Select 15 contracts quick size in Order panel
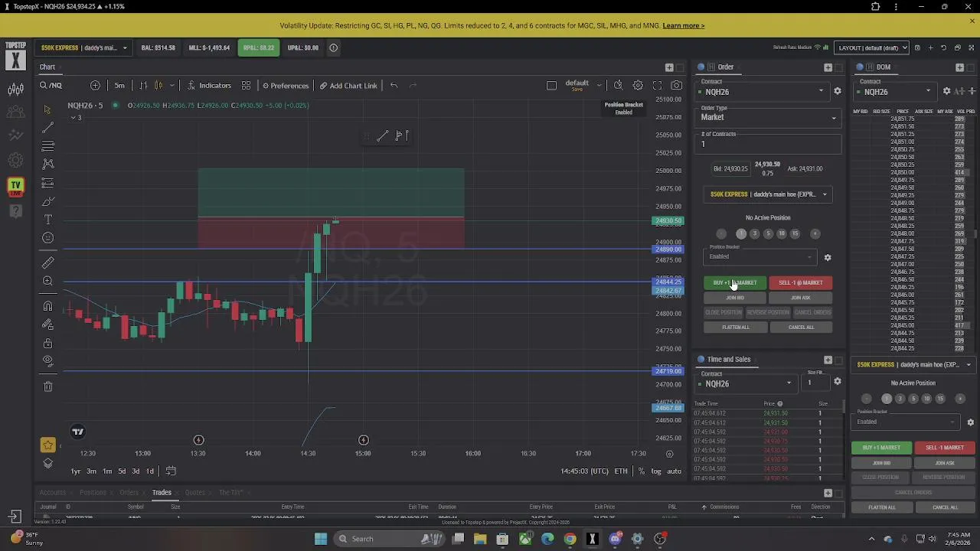This screenshot has height=551, width=980. pyautogui.click(x=795, y=233)
